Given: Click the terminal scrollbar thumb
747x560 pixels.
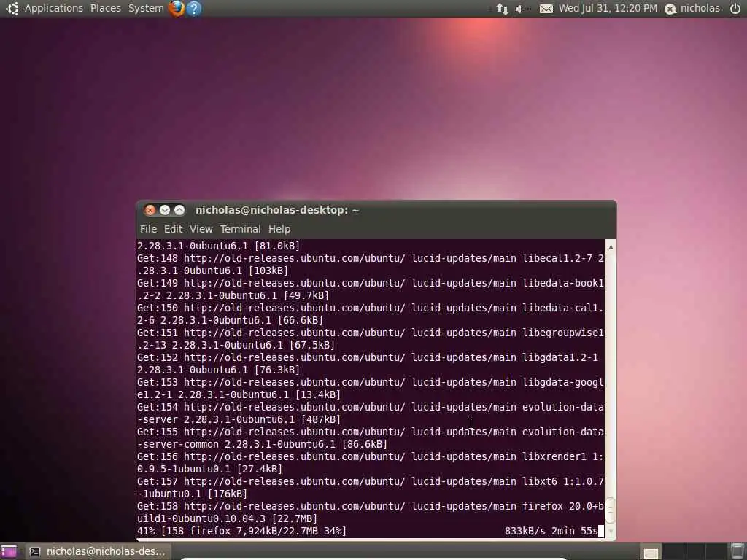Looking at the screenshot, I should point(611,510).
